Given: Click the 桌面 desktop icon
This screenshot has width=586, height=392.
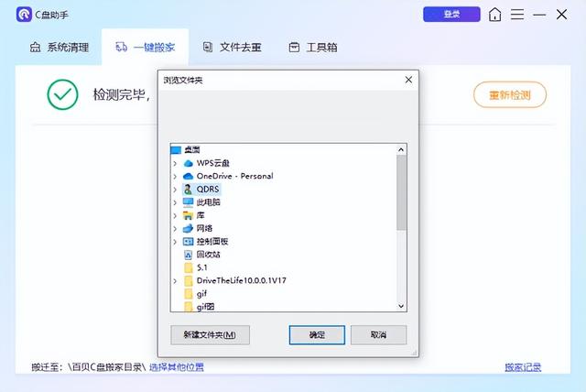Looking at the screenshot, I should click(176, 150).
